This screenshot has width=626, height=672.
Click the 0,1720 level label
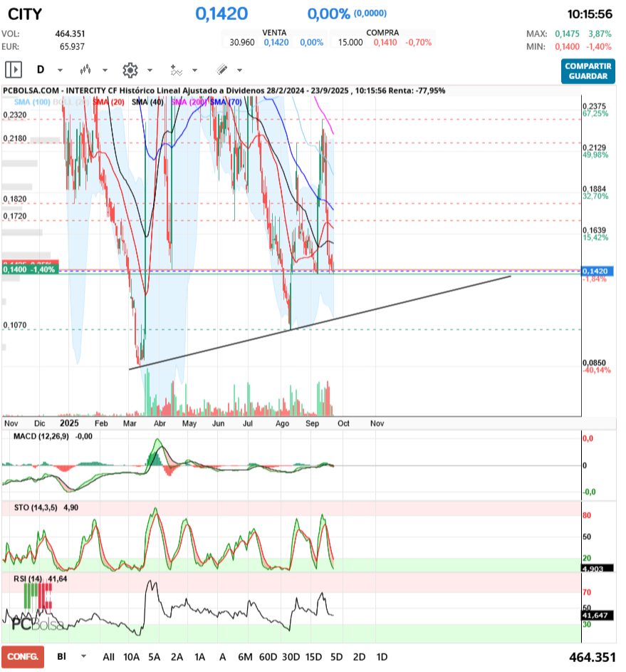pos(14,216)
